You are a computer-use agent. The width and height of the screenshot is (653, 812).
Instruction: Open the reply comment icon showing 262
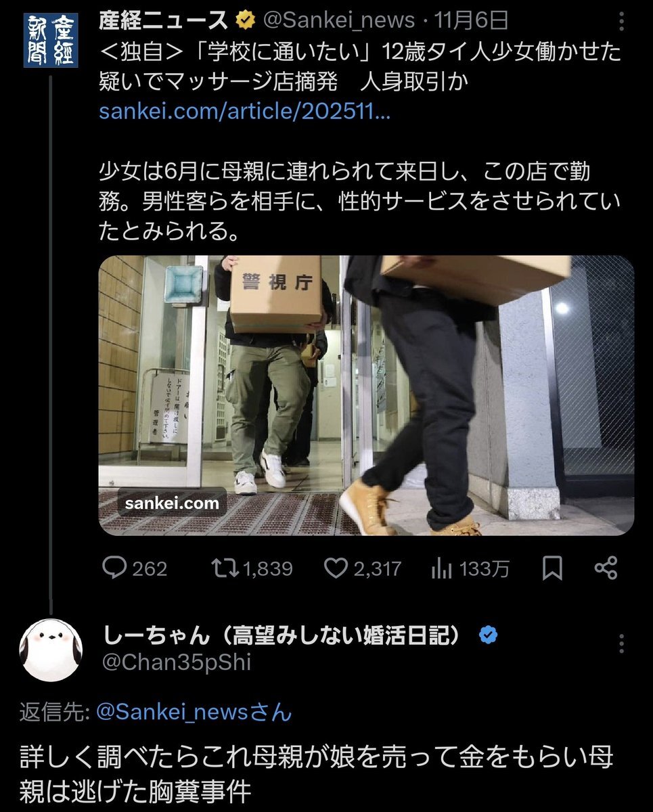pyautogui.click(x=116, y=568)
